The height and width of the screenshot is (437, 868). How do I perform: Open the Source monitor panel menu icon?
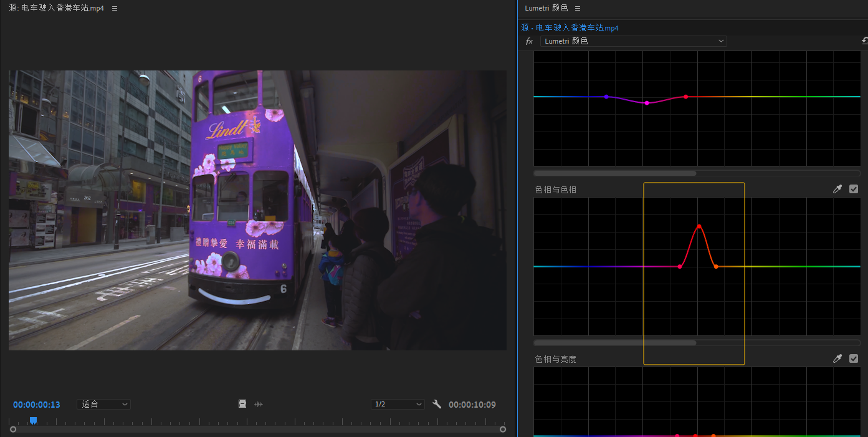(x=115, y=8)
